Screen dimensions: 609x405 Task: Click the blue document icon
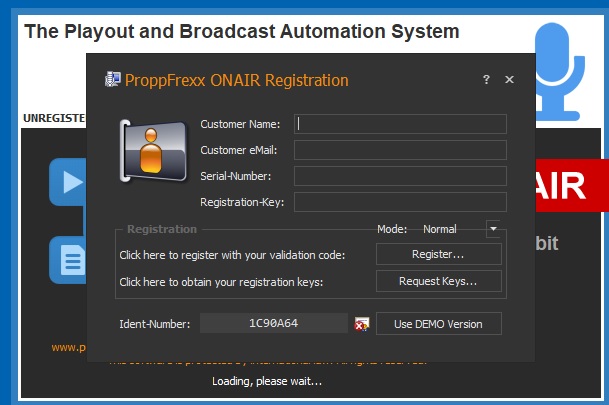click(x=68, y=261)
